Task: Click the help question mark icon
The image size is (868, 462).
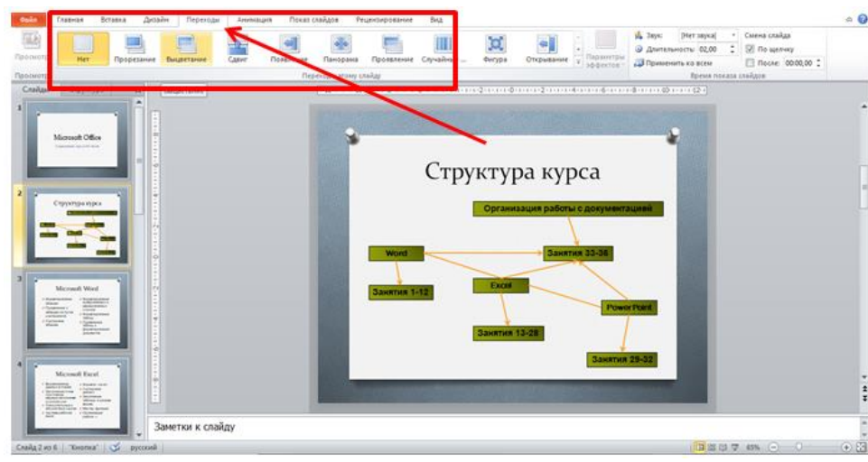Action: (x=861, y=19)
